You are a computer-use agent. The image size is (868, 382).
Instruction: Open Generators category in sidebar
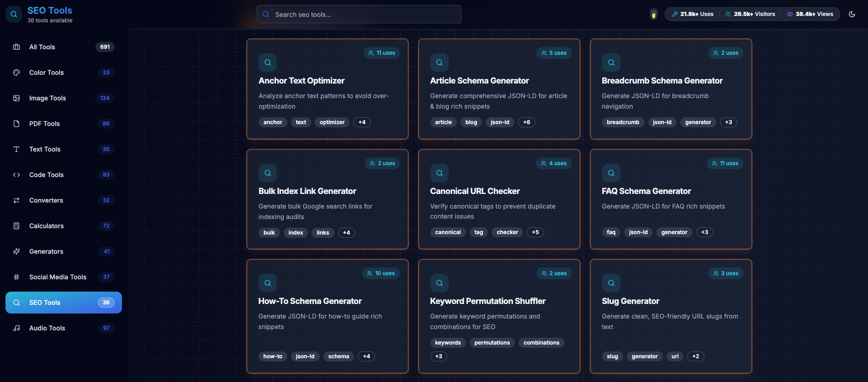(64, 251)
